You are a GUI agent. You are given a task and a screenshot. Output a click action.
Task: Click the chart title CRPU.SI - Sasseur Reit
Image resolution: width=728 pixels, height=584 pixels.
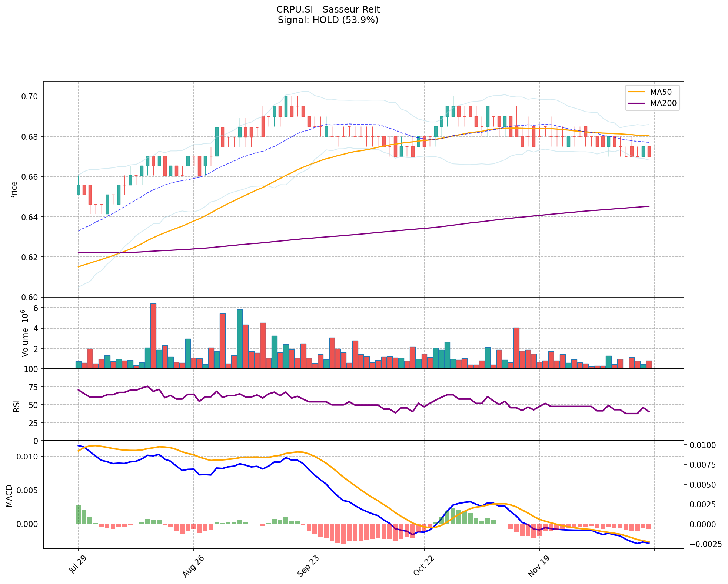[x=328, y=10]
